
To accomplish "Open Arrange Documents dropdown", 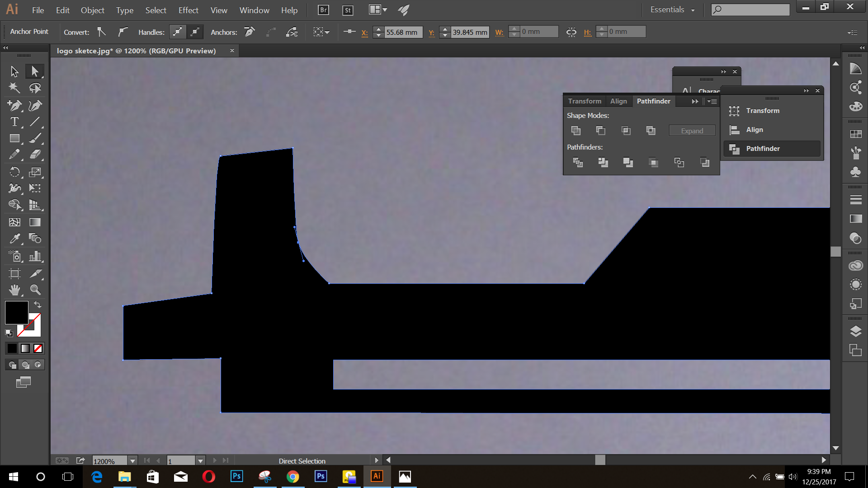I will point(378,9).
